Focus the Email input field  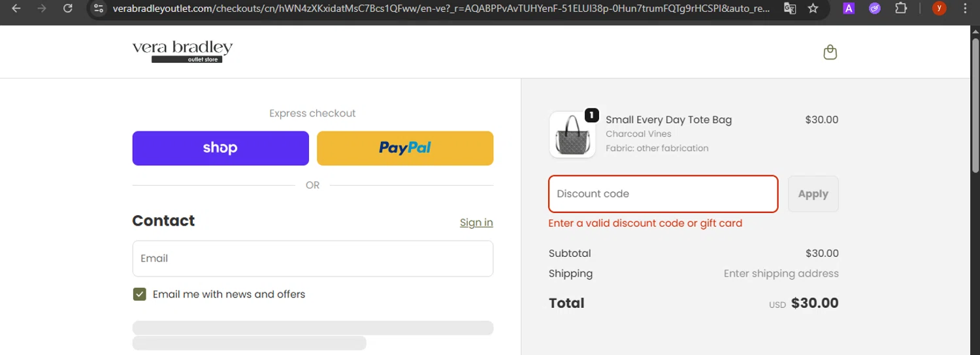[312, 258]
